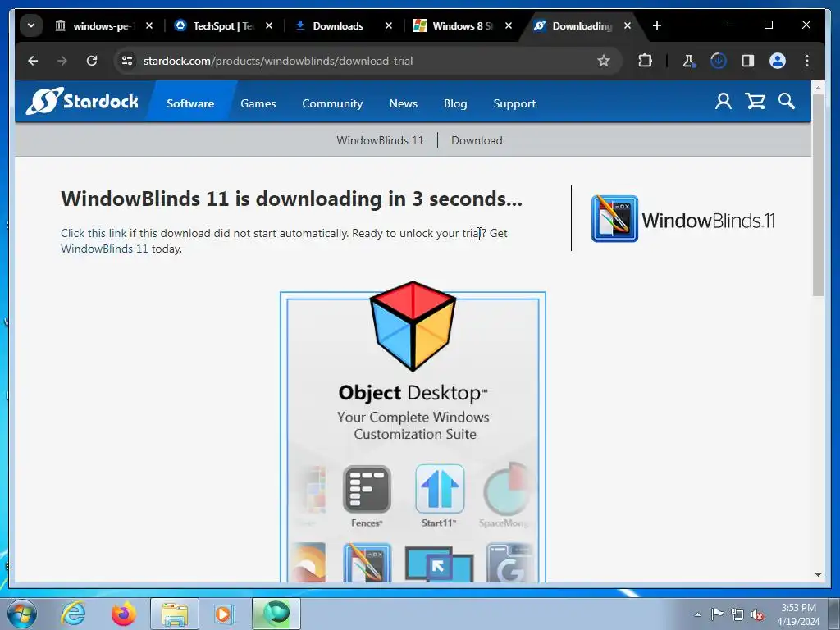Click the WindowBlinds 11 sub-navigation link
This screenshot has height=630, width=840.
pos(380,140)
